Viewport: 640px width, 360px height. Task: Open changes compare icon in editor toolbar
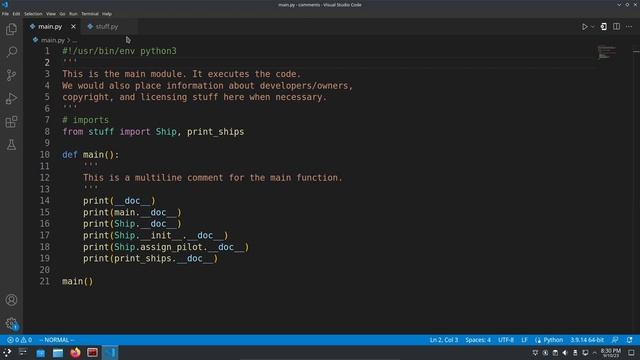coord(604,27)
